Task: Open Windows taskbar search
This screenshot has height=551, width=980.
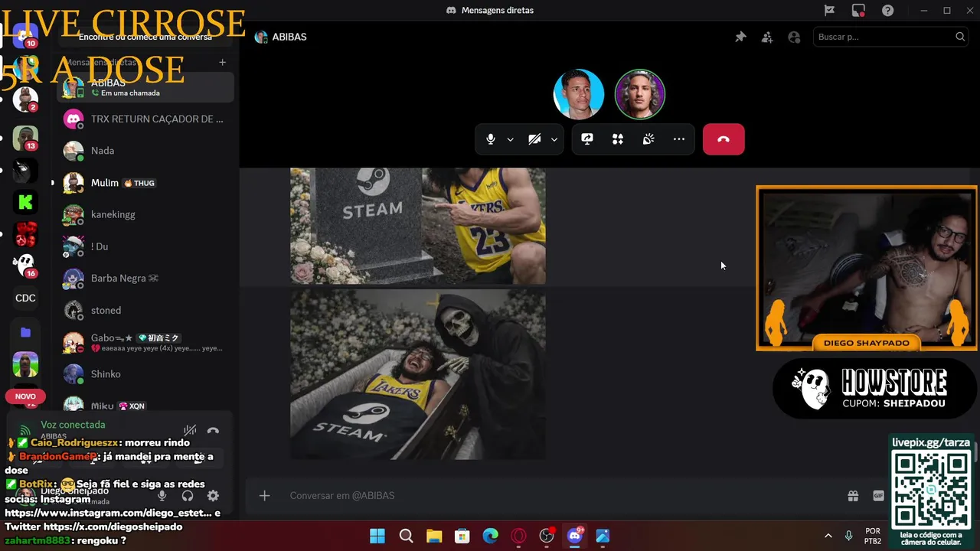Action: click(406, 536)
